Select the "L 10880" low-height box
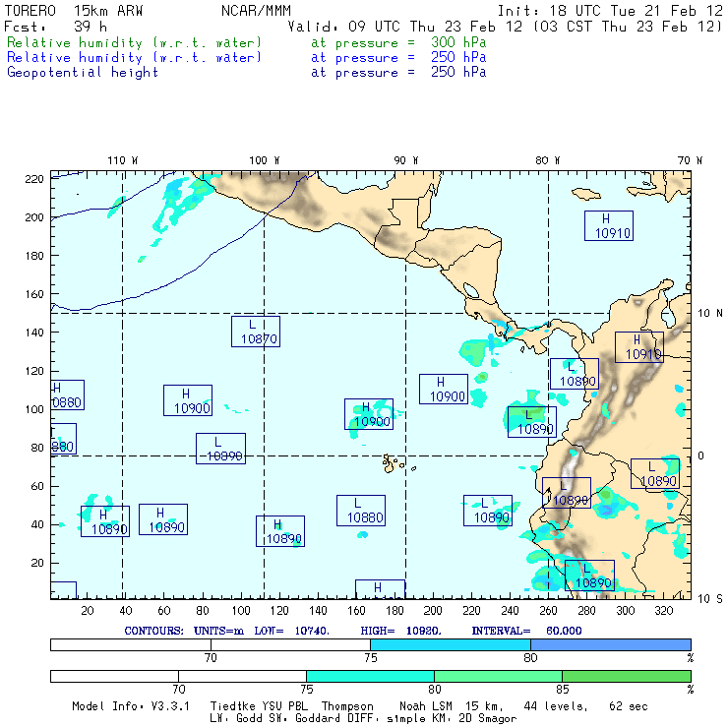 tap(361, 511)
